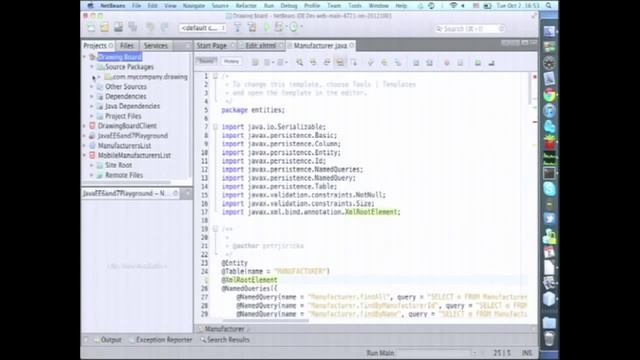Click the Stop Macro Recording icon
This screenshot has height=360, width=640.
(460, 63)
